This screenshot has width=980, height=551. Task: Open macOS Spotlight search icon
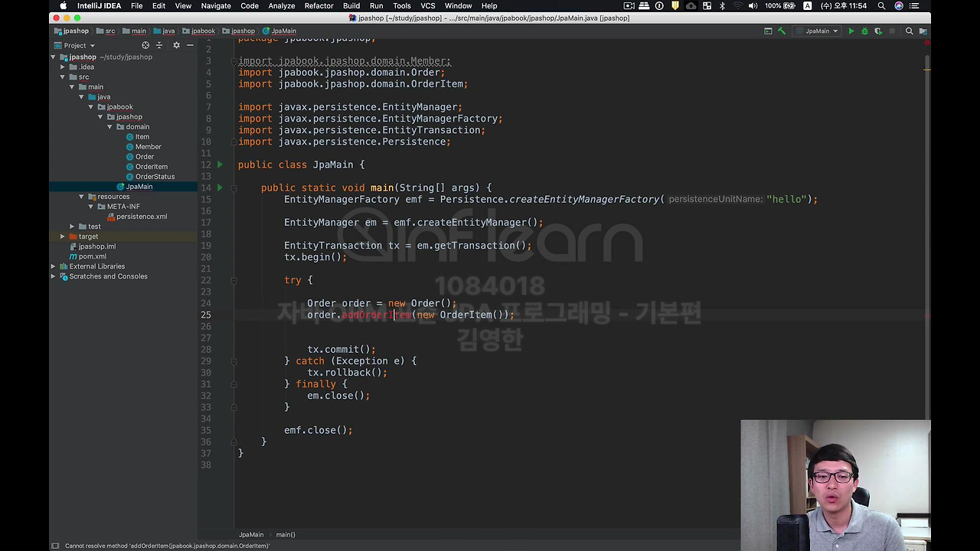881,6
